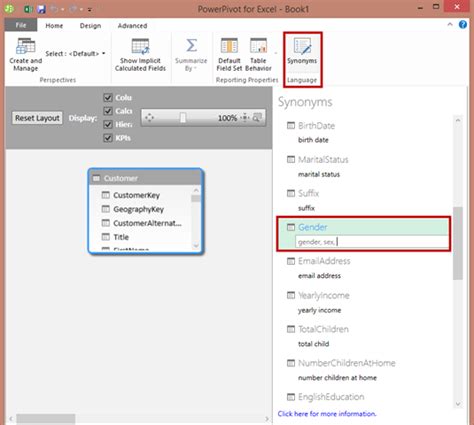This screenshot has width=474, height=425.
Task: Select 'number children at home' synonym text
Action: point(337,378)
